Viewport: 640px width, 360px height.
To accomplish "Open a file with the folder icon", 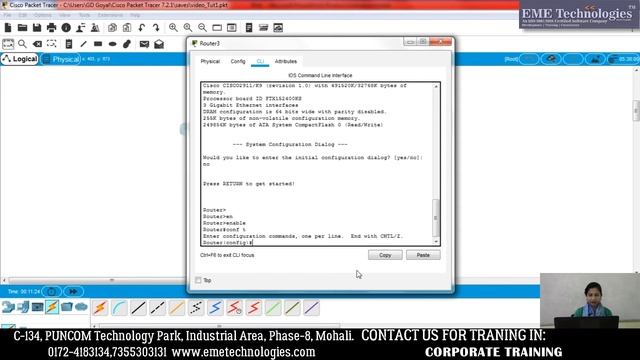I will 22,28.
